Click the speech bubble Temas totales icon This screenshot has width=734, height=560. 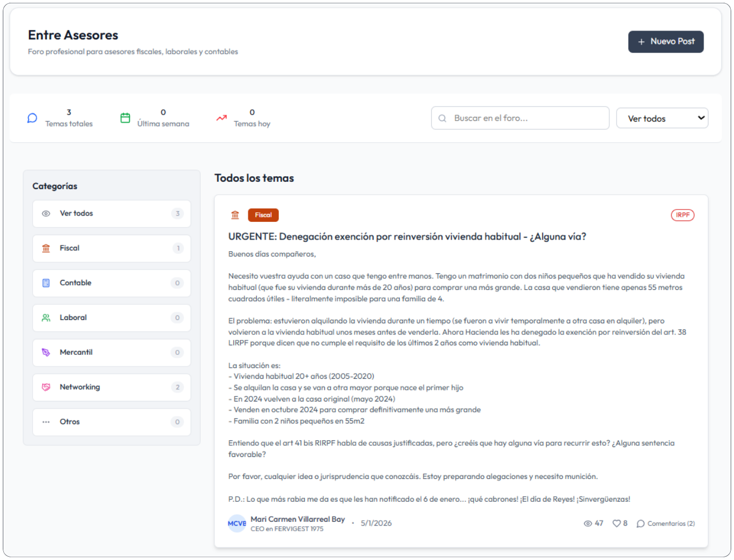pyautogui.click(x=32, y=118)
